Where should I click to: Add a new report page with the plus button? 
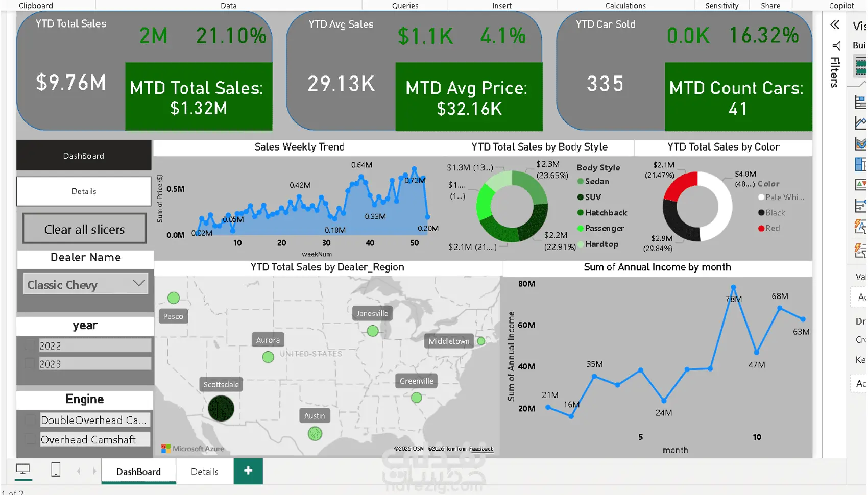pos(248,471)
